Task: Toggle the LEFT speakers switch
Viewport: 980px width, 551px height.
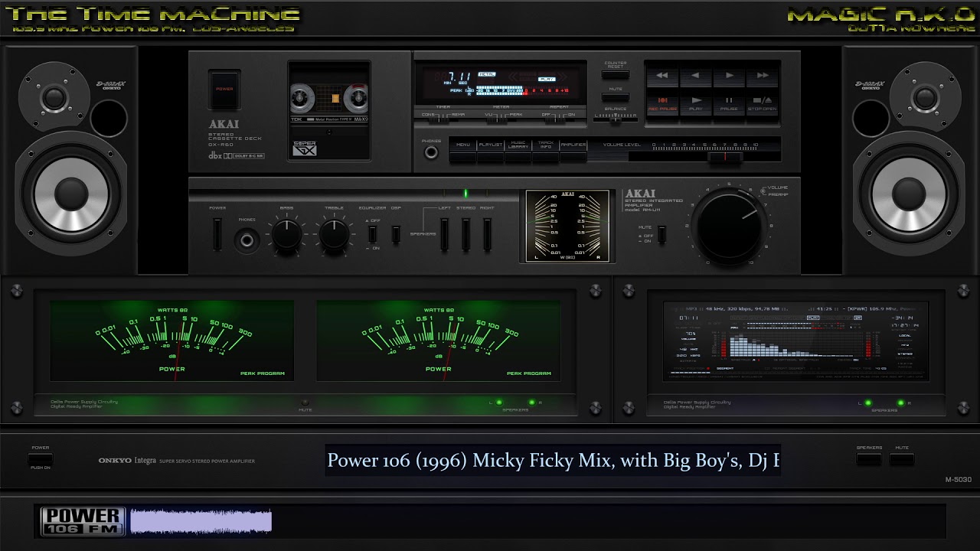Action: (x=444, y=234)
